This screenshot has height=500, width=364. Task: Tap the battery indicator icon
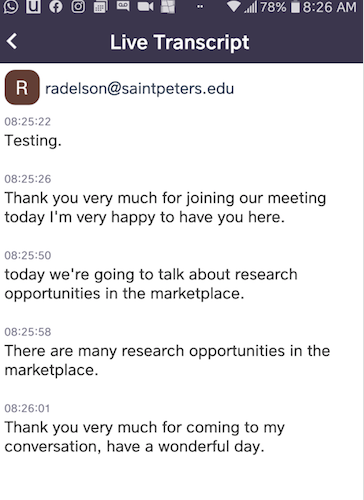click(295, 7)
